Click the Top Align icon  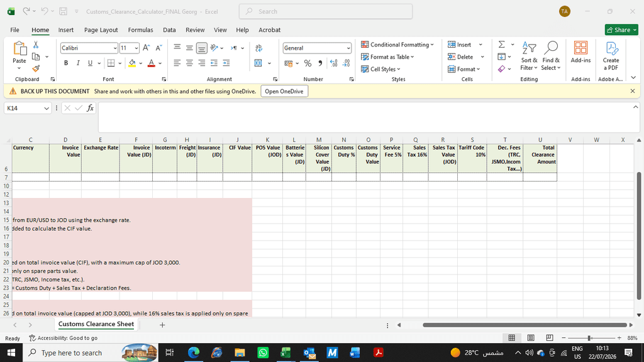[177, 48]
